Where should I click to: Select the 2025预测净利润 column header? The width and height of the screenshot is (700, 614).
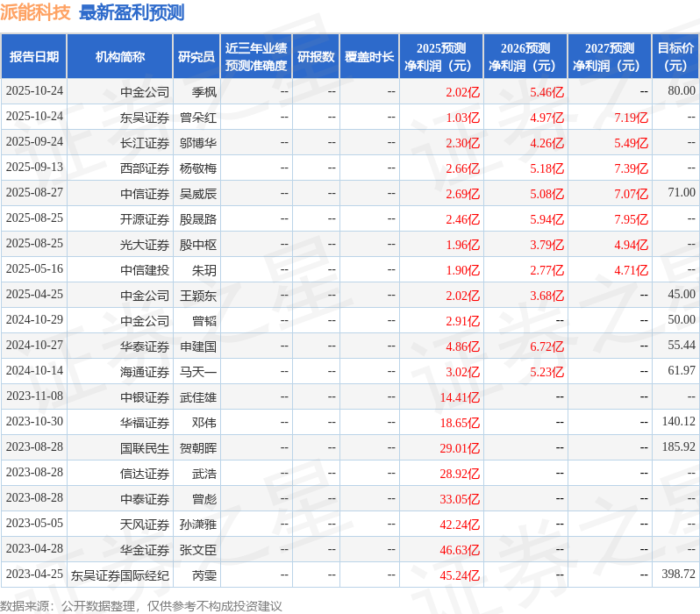pyautogui.click(x=441, y=57)
